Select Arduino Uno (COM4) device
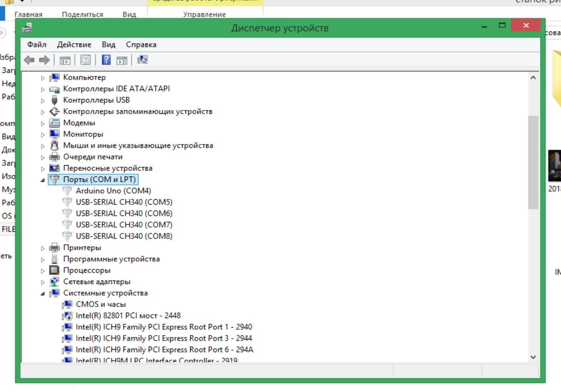561x392 pixels. tap(113, 191)
